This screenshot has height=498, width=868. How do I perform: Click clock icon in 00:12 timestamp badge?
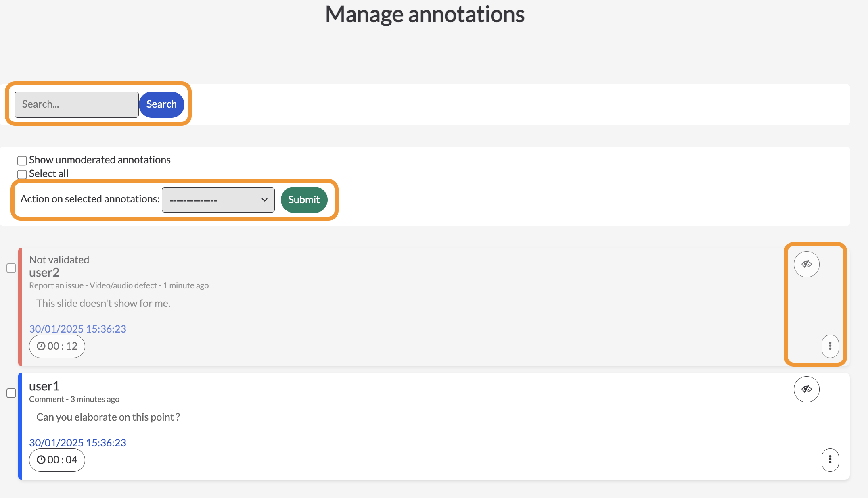point(41,346)
